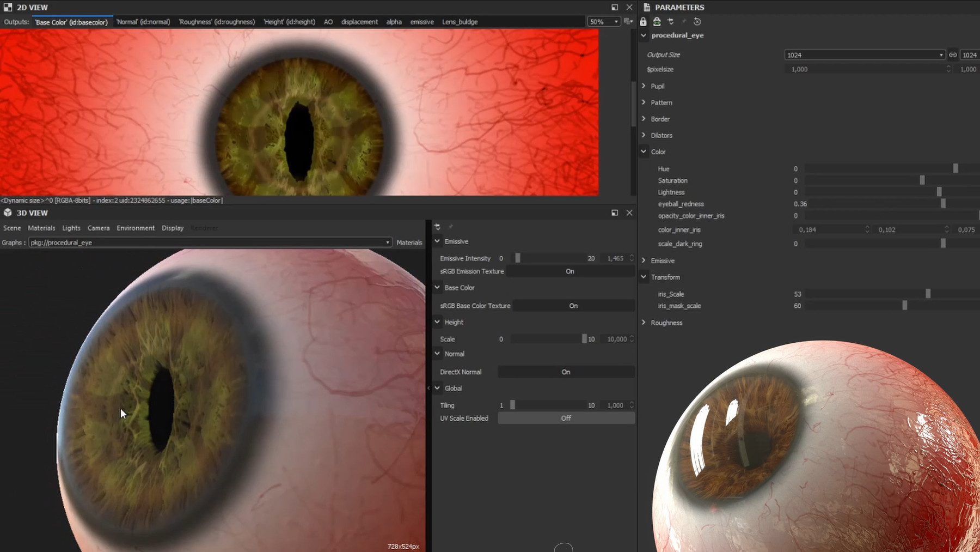
Task: Click the Parameters panel document icon
Action: [x=647, y=7]
